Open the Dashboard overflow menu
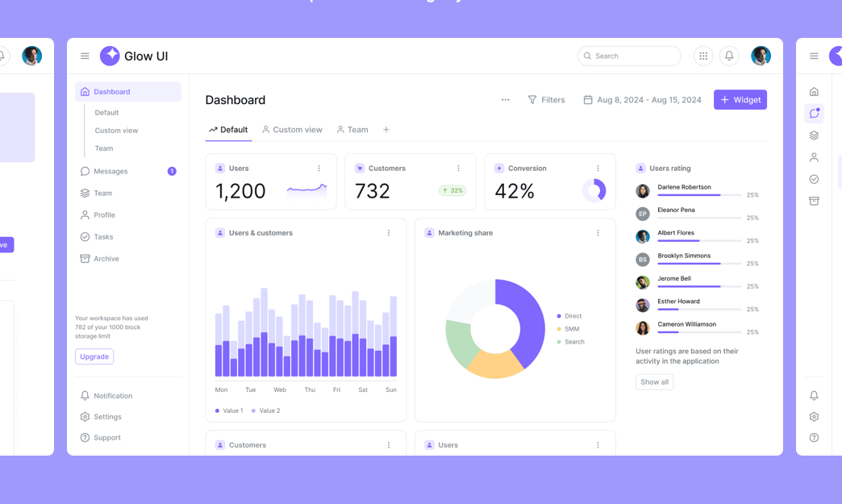 click(506, 99)
